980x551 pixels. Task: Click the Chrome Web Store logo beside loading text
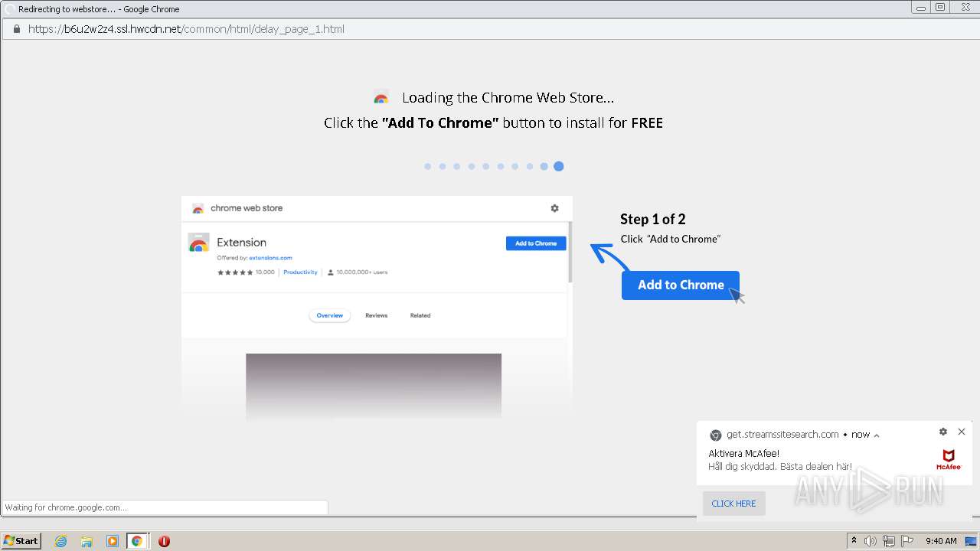(x=381, y=98)
